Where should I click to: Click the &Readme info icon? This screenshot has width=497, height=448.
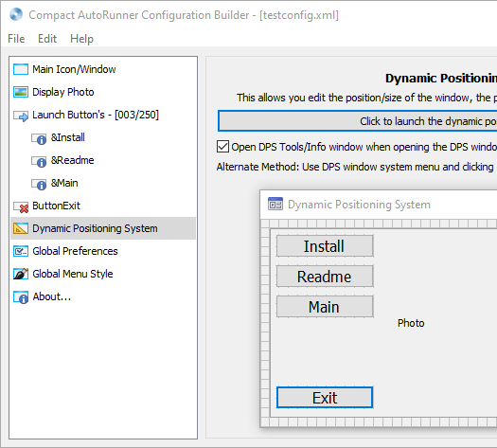coord(39,161)
